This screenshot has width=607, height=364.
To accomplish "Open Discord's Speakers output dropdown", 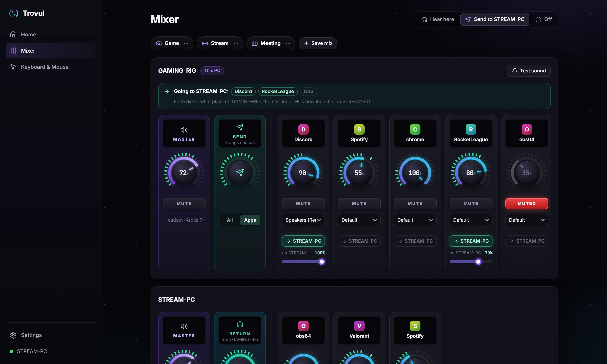I will 303,220.
